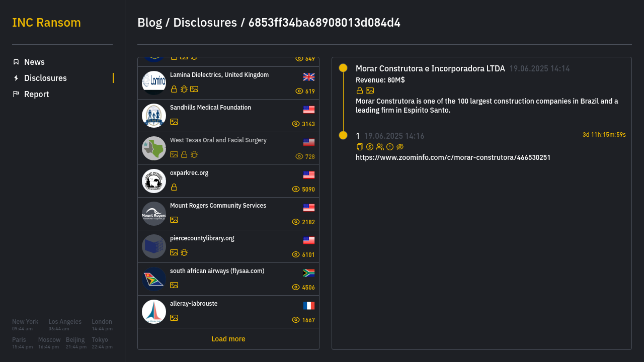Click the image icon under Sandhills Medical Foundation
This screenshot has height=362, width=644.
point(174,122)
